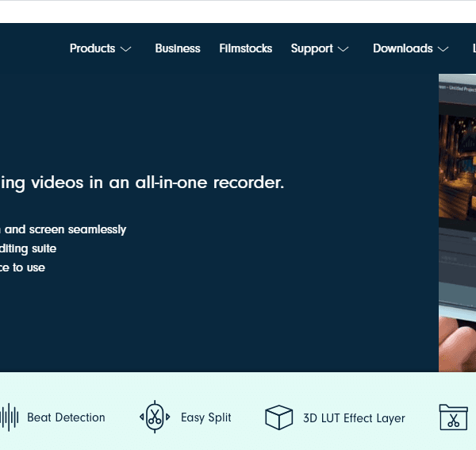
Task: Click the screen recorder preview image
Action: point(457,222)
